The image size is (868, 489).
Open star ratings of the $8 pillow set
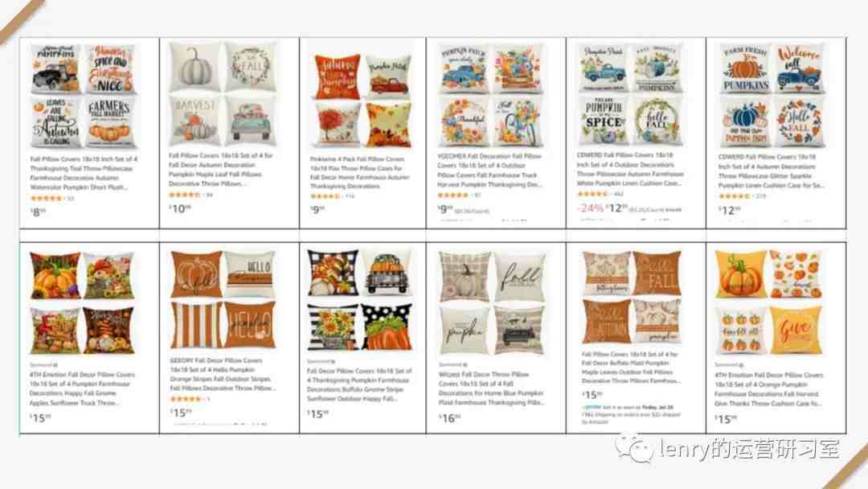click(52, 199)
